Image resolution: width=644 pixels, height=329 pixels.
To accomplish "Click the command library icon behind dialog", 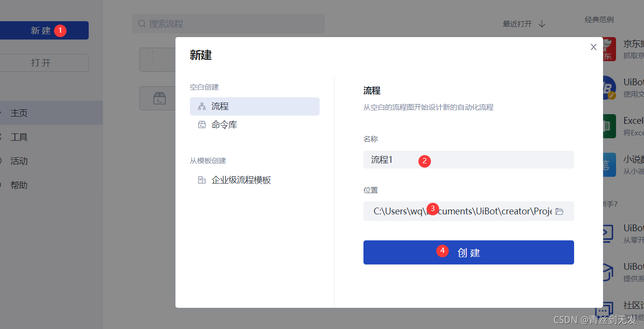I will tap(160, 98).
